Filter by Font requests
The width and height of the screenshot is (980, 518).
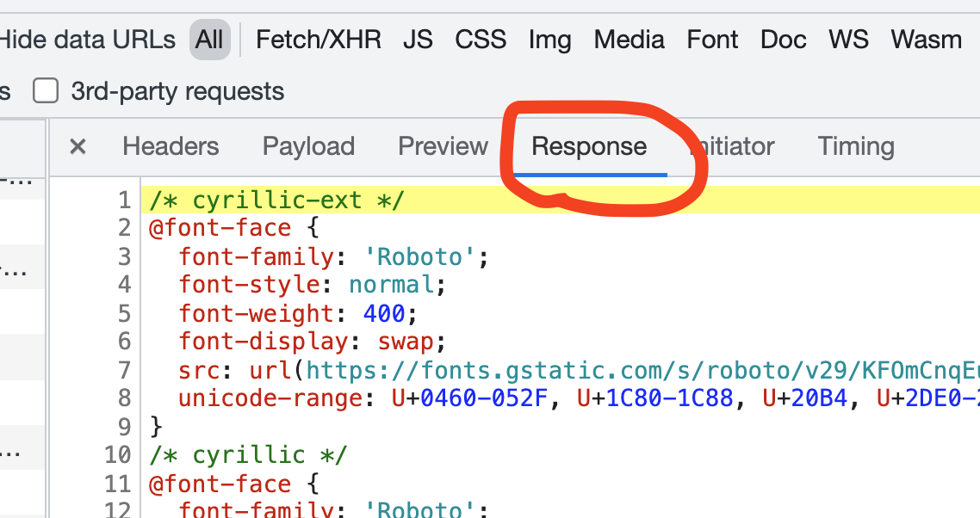(712, 40)
